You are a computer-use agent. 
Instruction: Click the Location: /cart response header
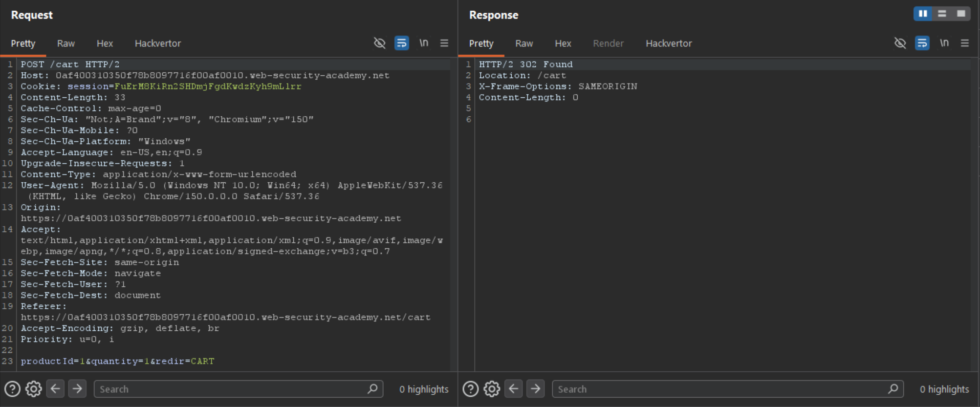click(x=522, y=76)
